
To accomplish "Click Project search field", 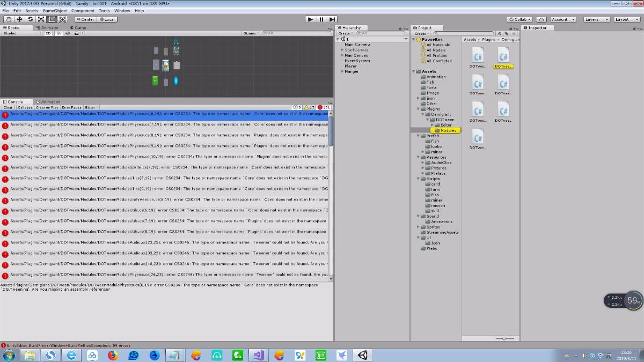I will (465, 33).
